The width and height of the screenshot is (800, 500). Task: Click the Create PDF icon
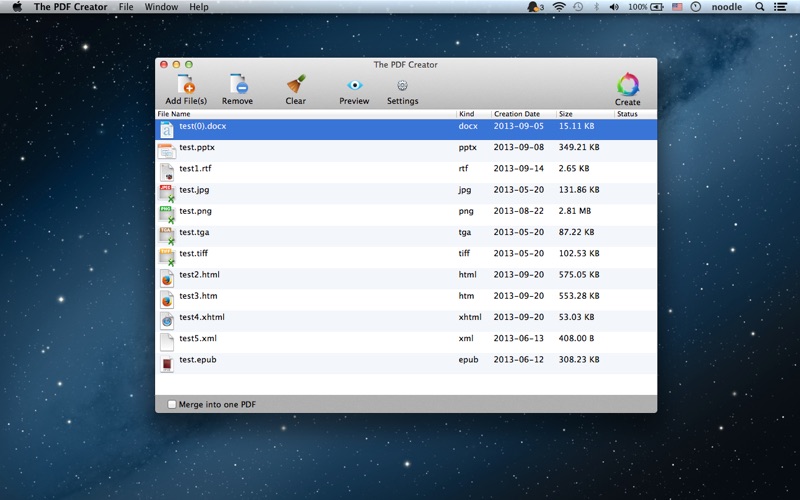pyautogui.click(x=628, y=84)
